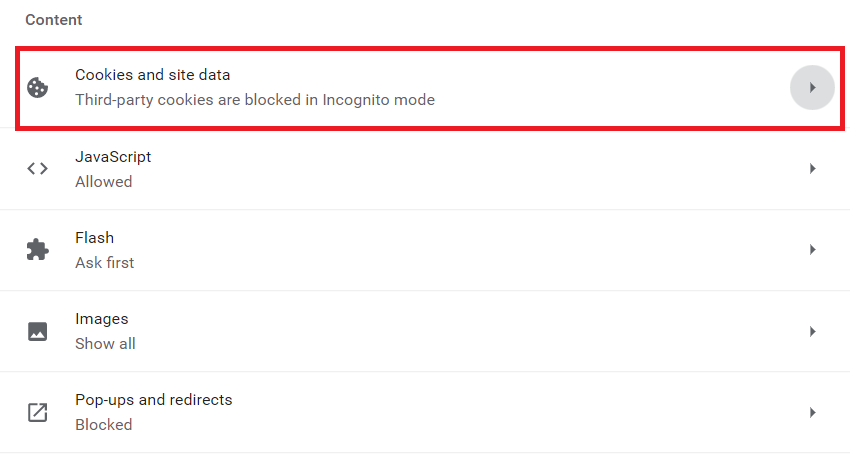
Task: Click the JavaScript code brackets icon
Action: (x=38, y=169)
